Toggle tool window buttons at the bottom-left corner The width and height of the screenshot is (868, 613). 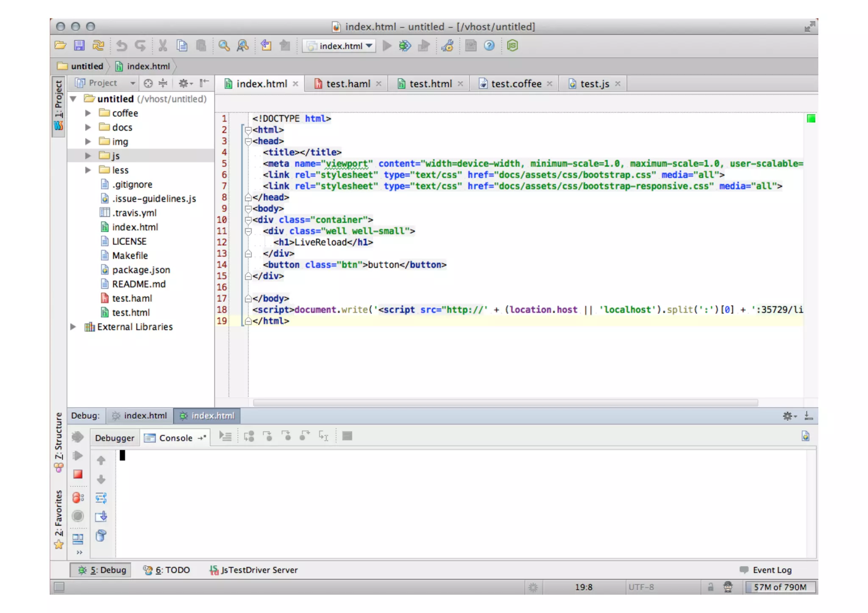[x=59, y=587]
